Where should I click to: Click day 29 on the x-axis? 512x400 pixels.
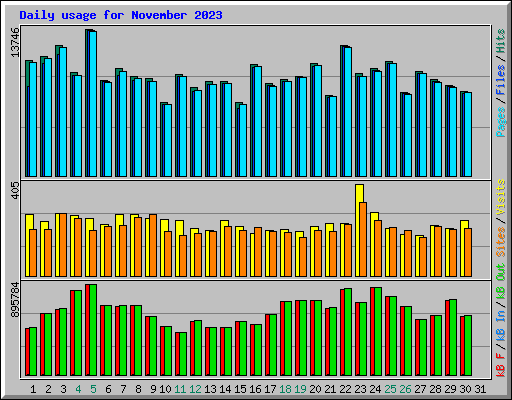(x=450, y=389)
